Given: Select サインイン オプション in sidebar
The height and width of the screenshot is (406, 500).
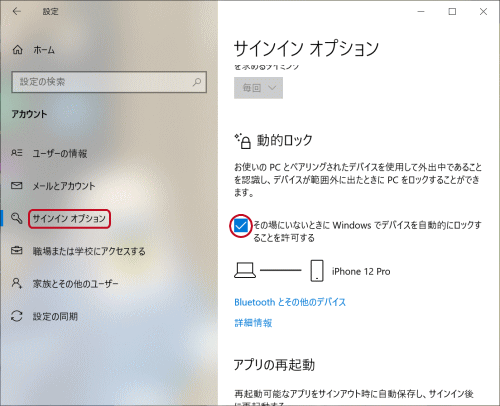Looking at the screenshot, I should (x=69, y=219).
